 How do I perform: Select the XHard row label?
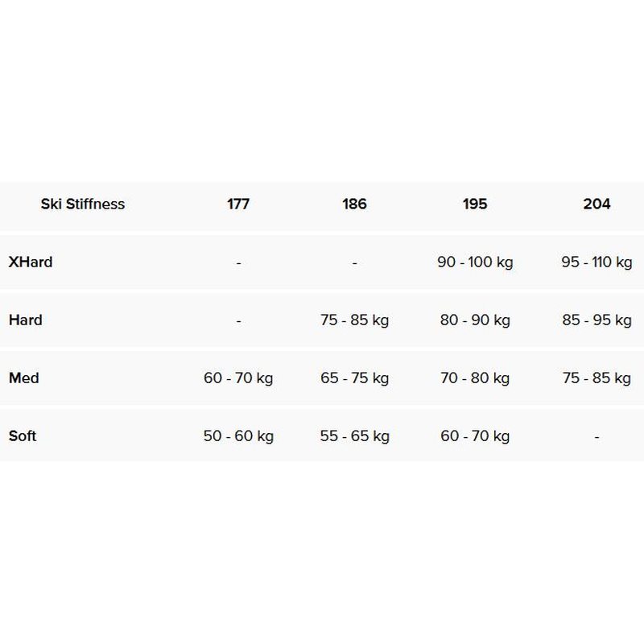coord(31,262)
